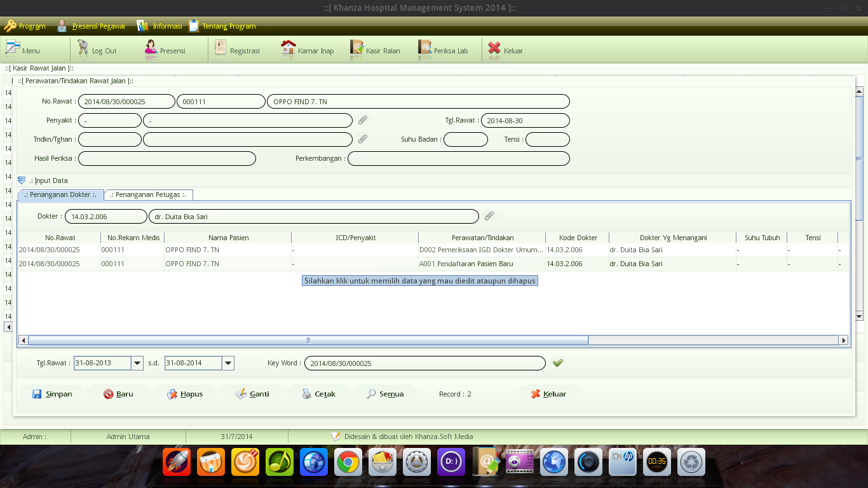Click the paperclip icon beside Penyakit field
The image size is (868, 488).
click(x=364, y=119)
